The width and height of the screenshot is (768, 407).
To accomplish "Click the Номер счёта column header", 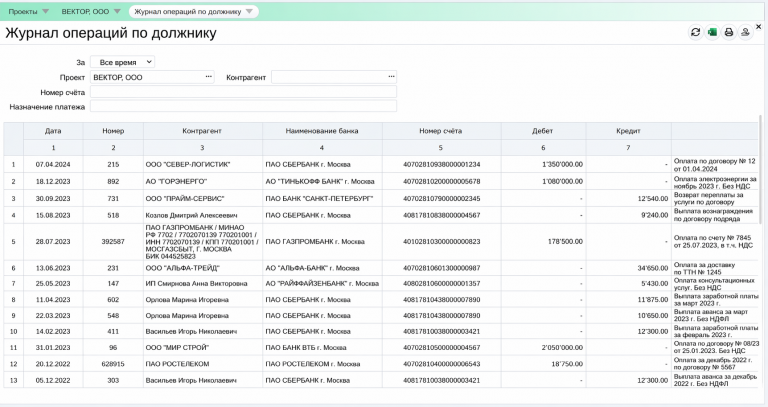I will point(441,131).
